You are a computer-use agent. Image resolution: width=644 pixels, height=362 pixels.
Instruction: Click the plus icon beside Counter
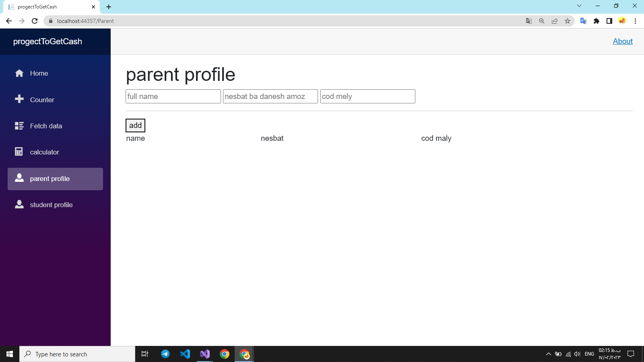[x=19, y=99]
